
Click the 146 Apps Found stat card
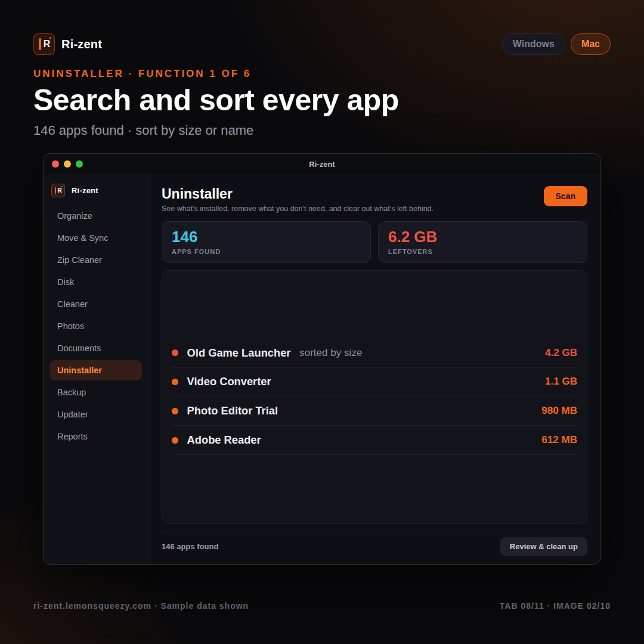(x=266, y=242)
